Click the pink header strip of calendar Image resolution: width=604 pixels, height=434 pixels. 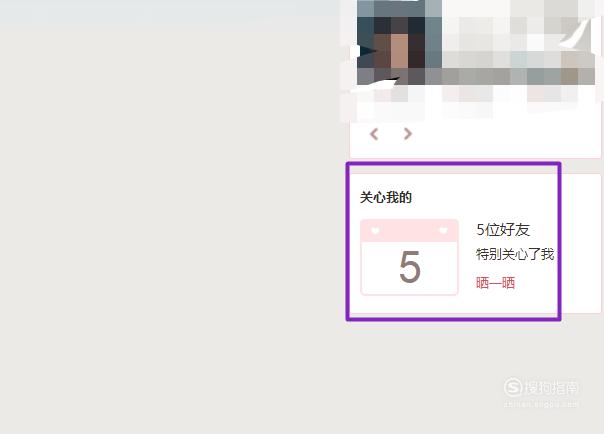click(409, 231)
